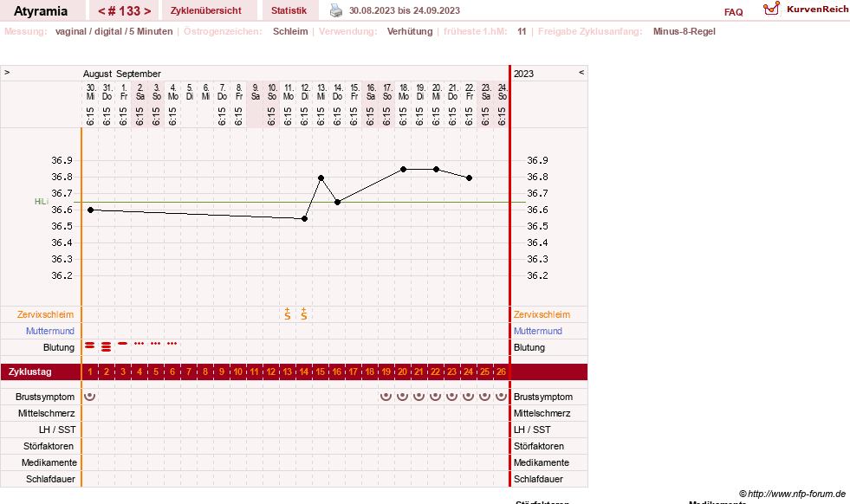Screen dimensions: 850x504
Task: Open the printer icon to print chart
Action: [336, 10]
